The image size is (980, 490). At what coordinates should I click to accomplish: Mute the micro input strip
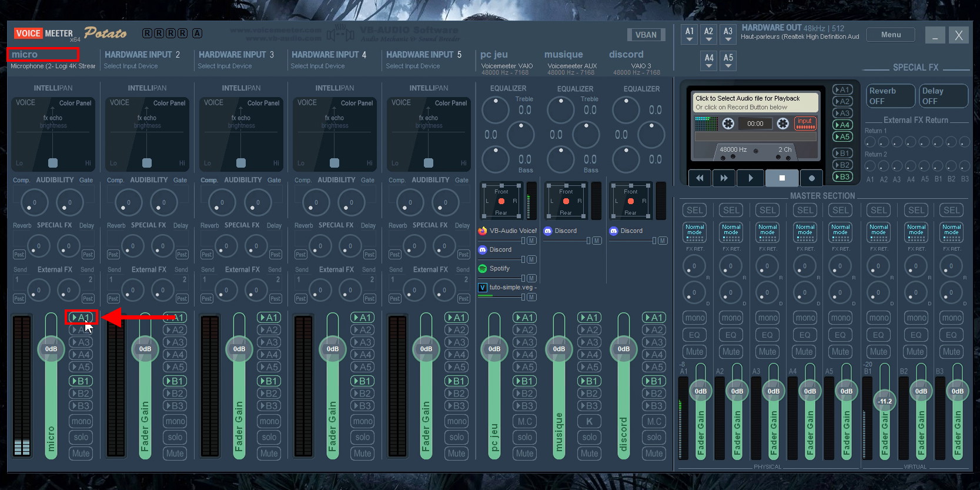pyautogui.click(x=81, y=454)
